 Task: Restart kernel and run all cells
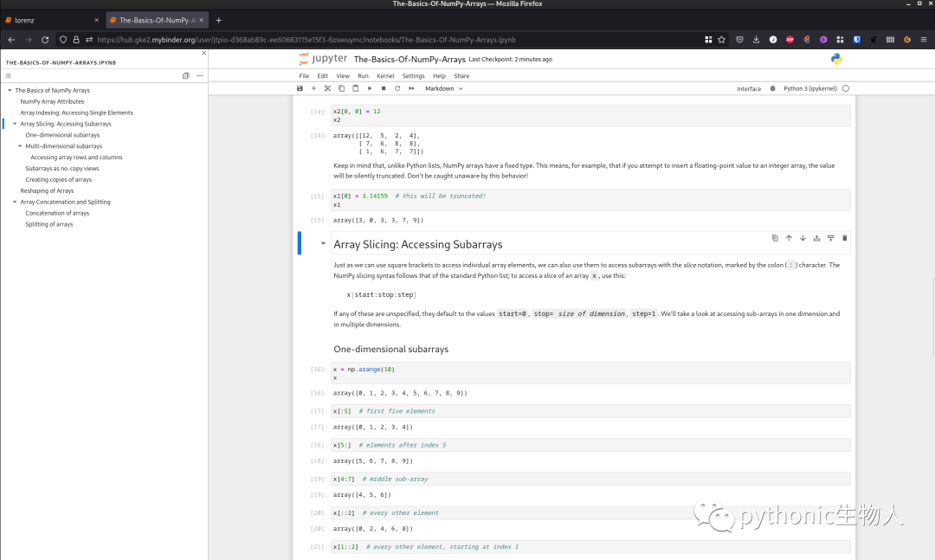(411, 88)
